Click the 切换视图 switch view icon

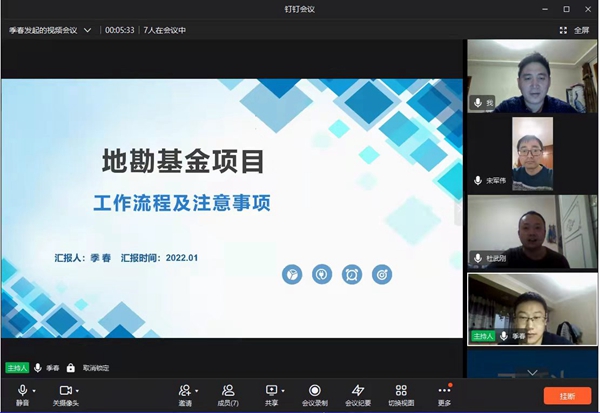tap(401, 391)
